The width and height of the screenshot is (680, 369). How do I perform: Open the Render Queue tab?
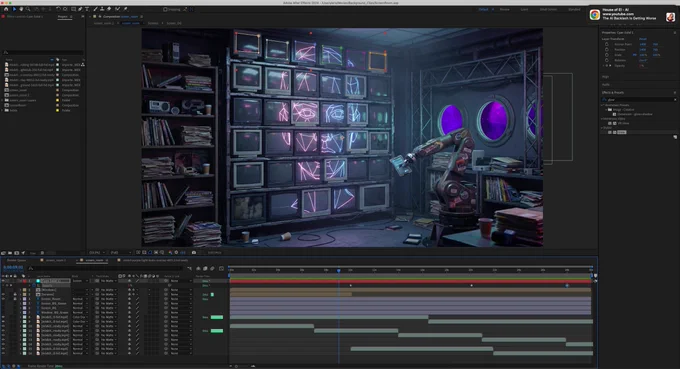click(x=16, y=260)
